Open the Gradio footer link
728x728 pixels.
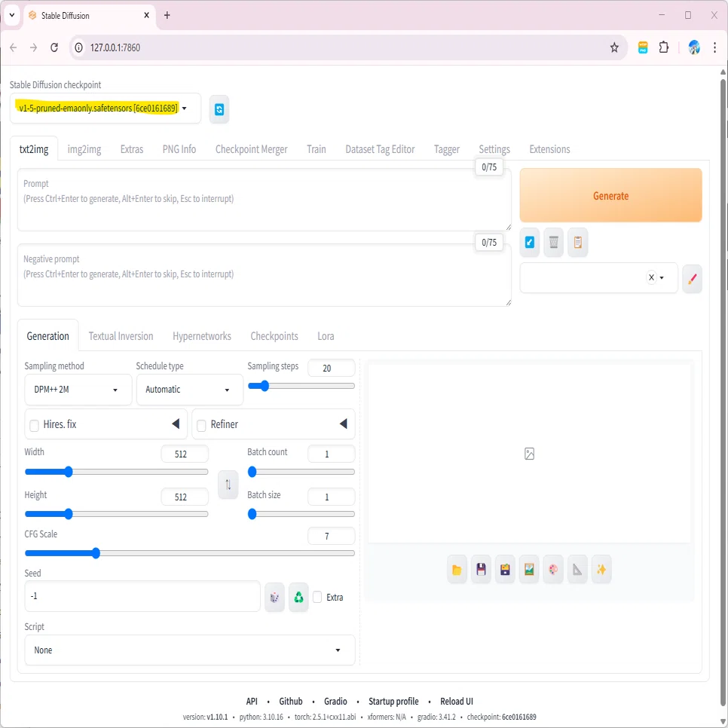(335, 701)
